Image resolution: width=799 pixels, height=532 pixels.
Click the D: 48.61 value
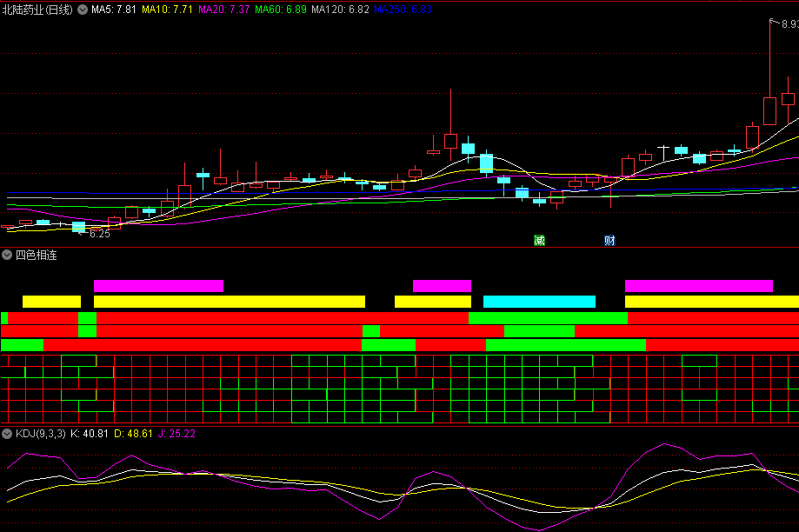point(133,434)
